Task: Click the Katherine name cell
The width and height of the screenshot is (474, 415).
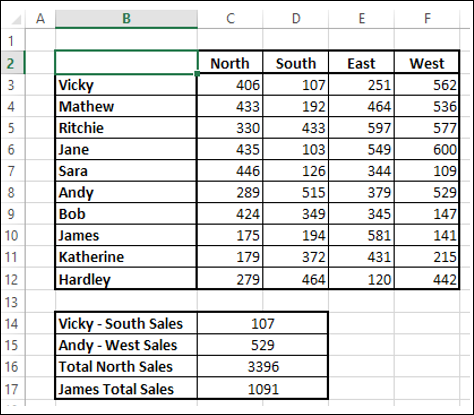Action: (x=126, y=257)
